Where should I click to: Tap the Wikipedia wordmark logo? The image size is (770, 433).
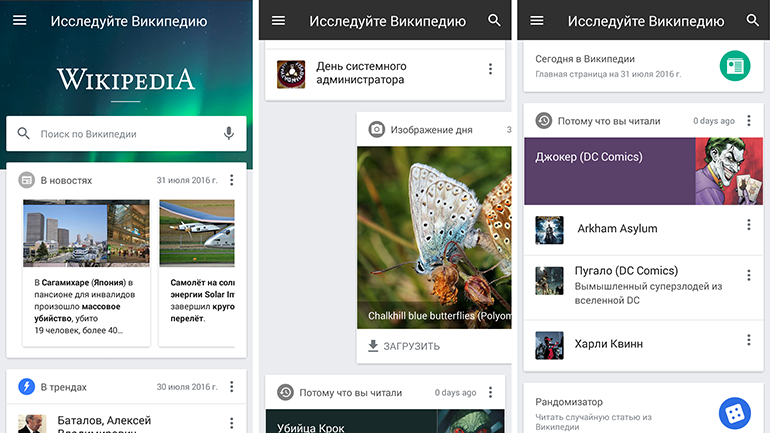point(126,79)
